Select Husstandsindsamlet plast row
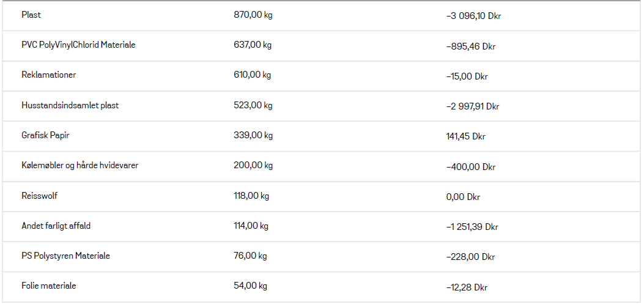Screen dimensions: 644x307 (321, 106)
